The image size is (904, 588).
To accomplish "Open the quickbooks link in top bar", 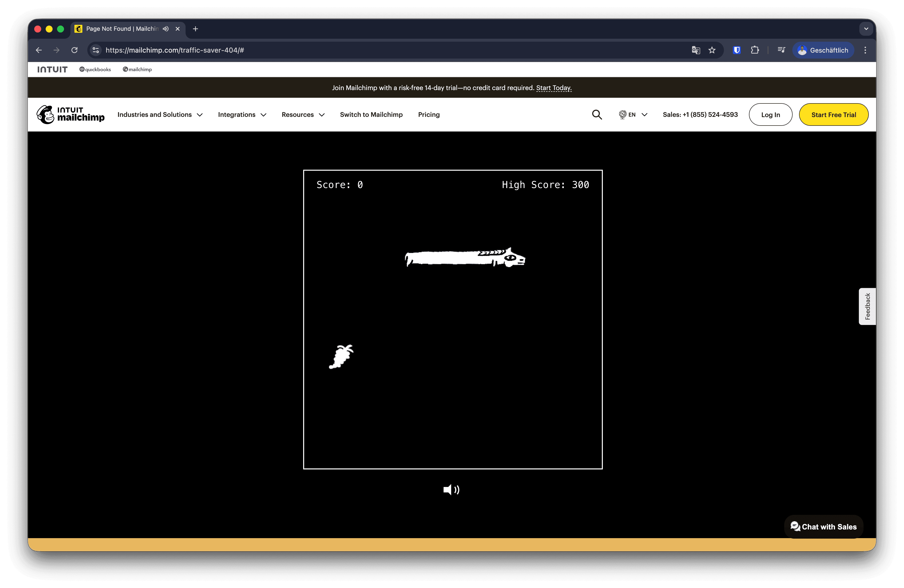I will (x=95, y=69).
